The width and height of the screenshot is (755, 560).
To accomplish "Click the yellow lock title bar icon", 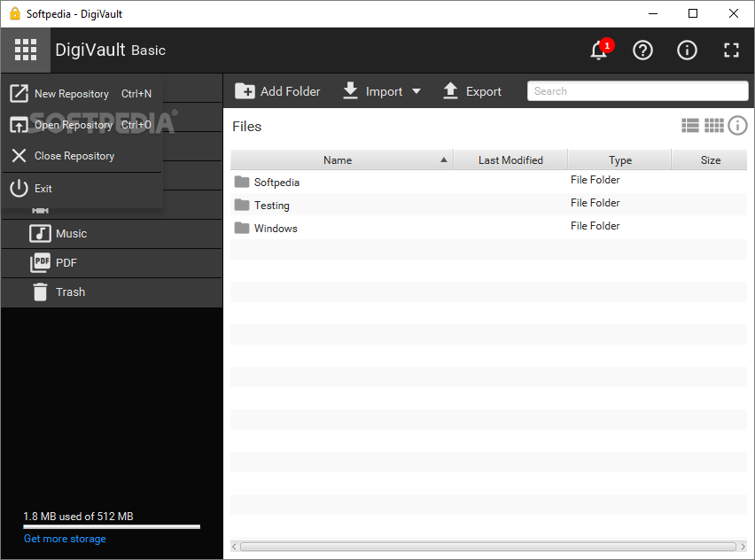I will 15,13.
